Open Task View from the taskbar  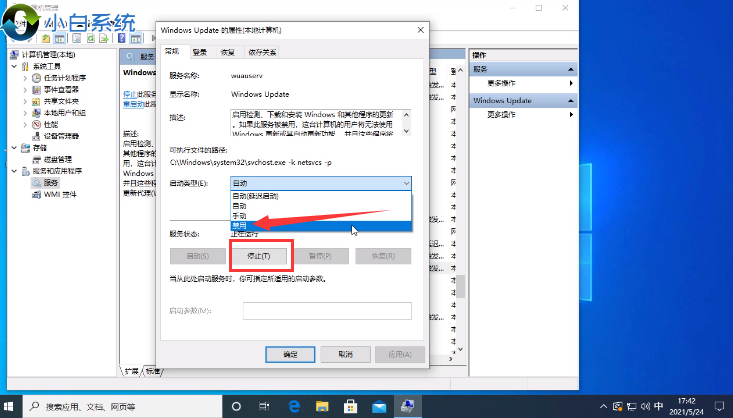point(264,406)
